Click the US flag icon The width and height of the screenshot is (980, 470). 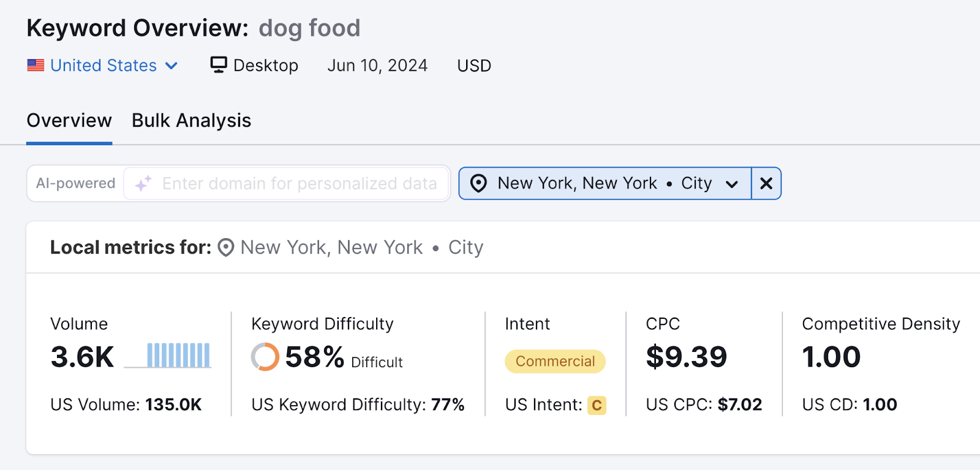coord(36,65)
